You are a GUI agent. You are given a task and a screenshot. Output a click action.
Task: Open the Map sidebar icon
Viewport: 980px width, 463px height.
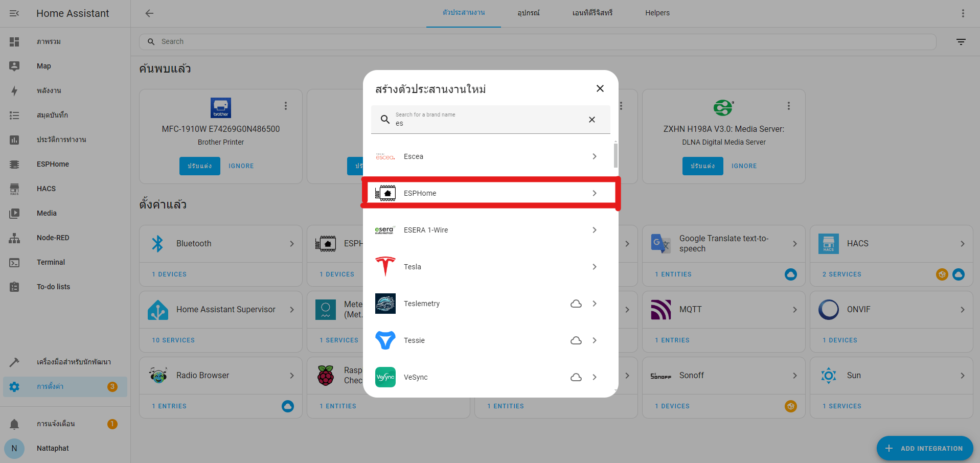pos(14,66)
